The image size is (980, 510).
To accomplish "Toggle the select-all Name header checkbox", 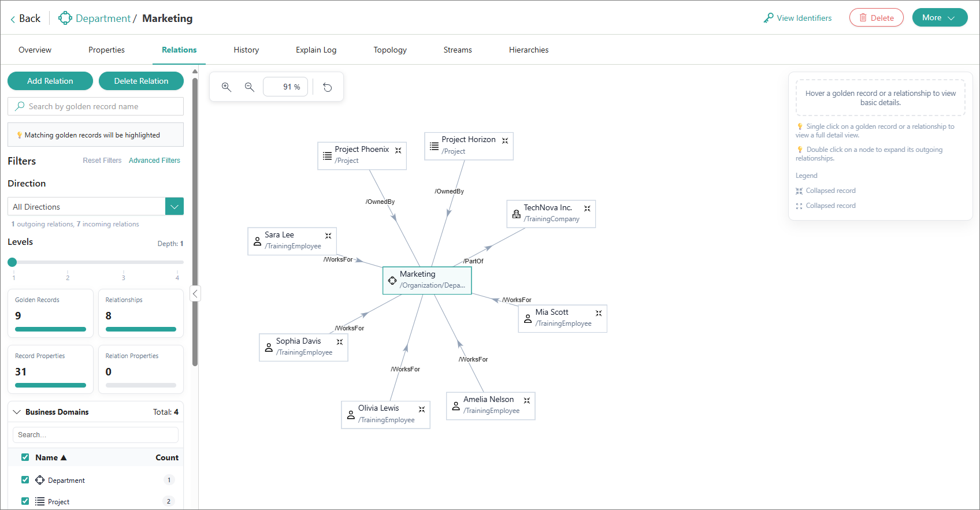I will [x=25, y=457].
